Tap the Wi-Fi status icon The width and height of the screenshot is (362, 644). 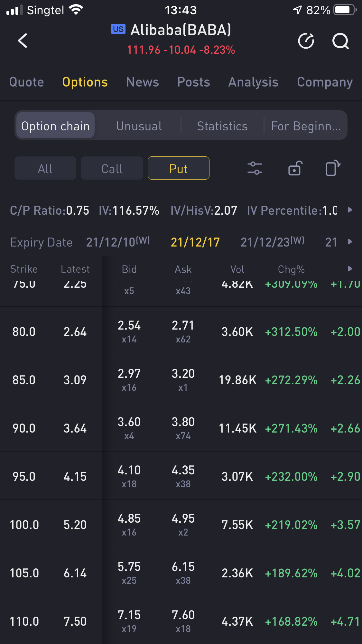pos(76,10)
